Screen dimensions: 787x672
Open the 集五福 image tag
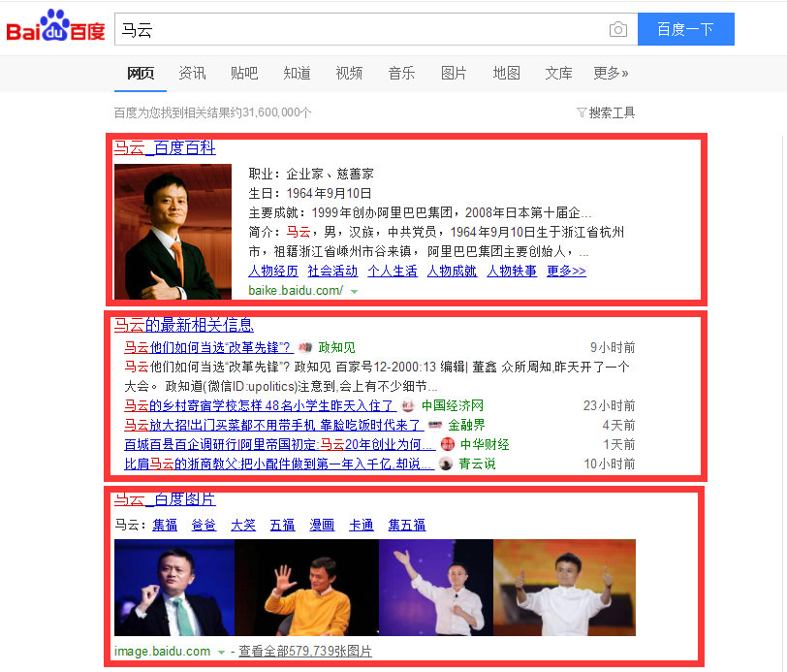point(406,526)
